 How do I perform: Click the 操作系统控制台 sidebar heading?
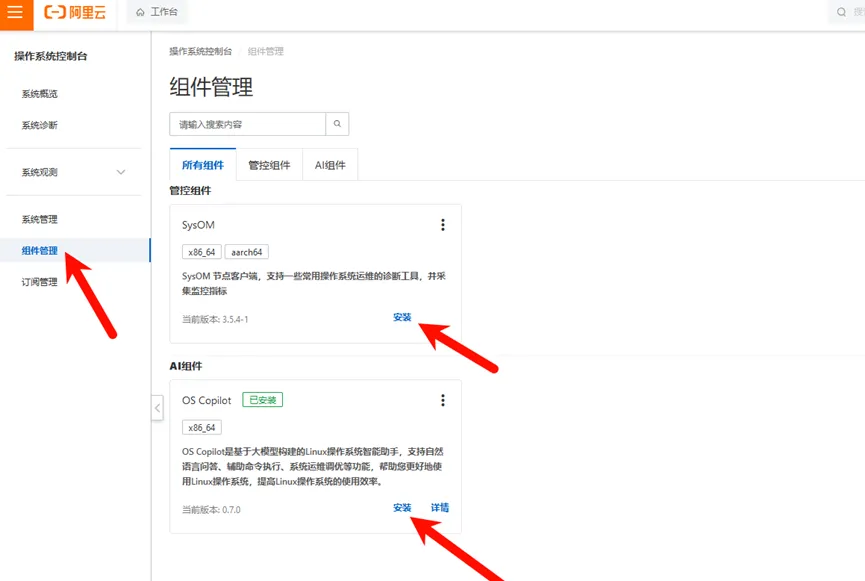click(x=51, y=56)
